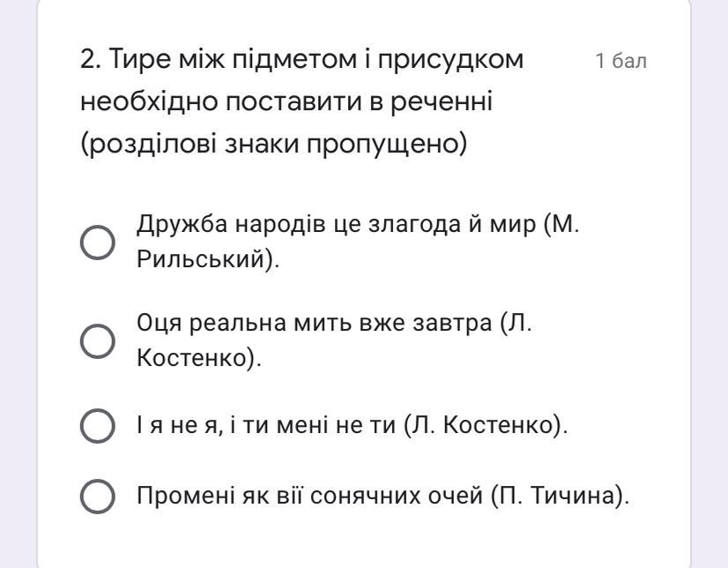Click "(Л. Костенко)" in the third option
The height and width of the screenshot is (568, 728).
(486, 425)
